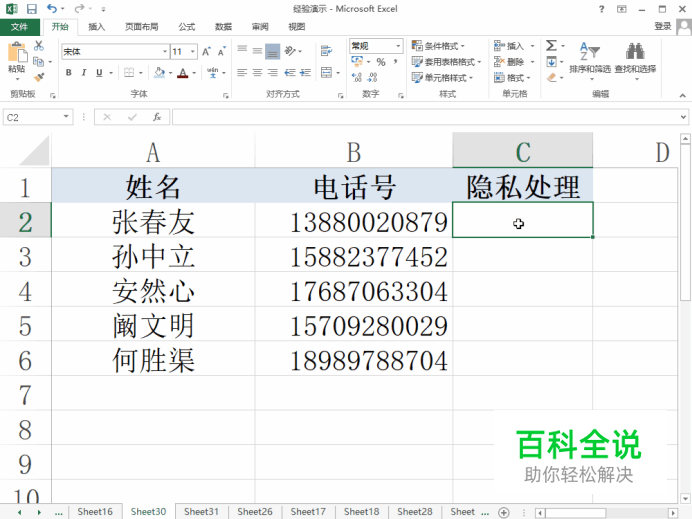The width and height of the screenshot is (692, 519).
Task: Switch to 数据 Data tab
Action: (x=223, y=27)
